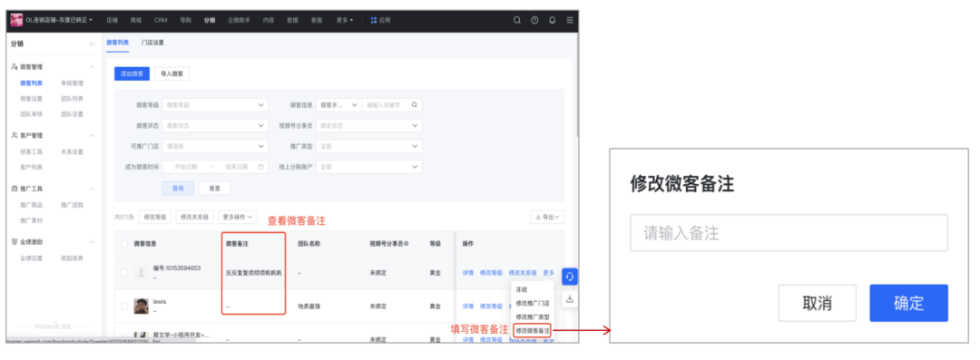Click the blue 添加微客 button

[x=132, y=73]
